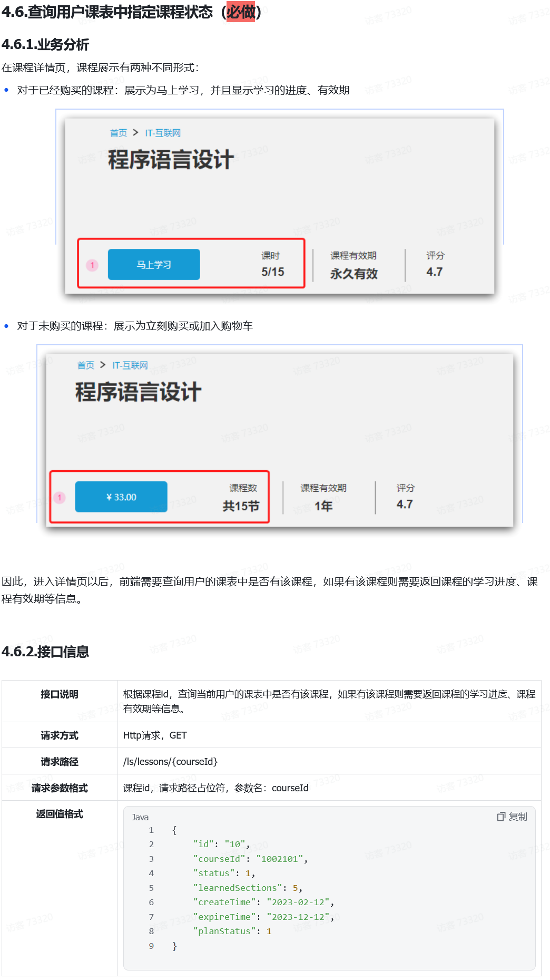Click the "expireTime" line in the code block
This screenshot has width=550, height=980.
pyautogui.click(x=263, y=917)
